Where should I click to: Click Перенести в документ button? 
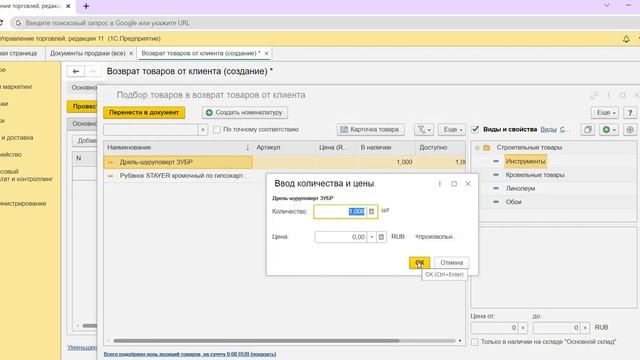(144, 112)
